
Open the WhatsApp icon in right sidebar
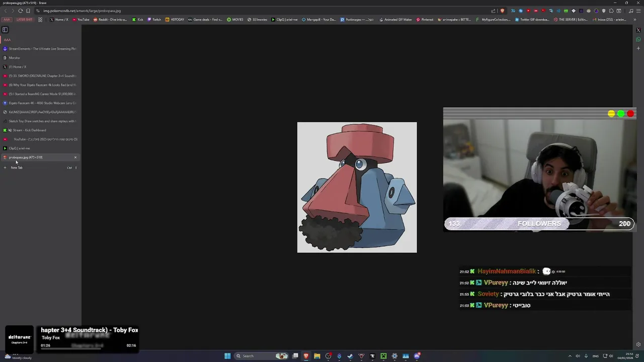pyautogui.click(x=638, y=39)
